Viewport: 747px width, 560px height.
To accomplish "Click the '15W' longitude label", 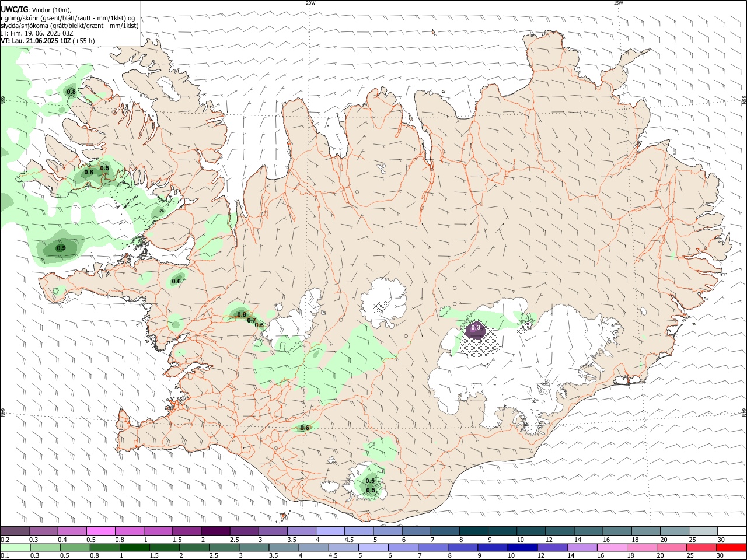I will 618,3.
